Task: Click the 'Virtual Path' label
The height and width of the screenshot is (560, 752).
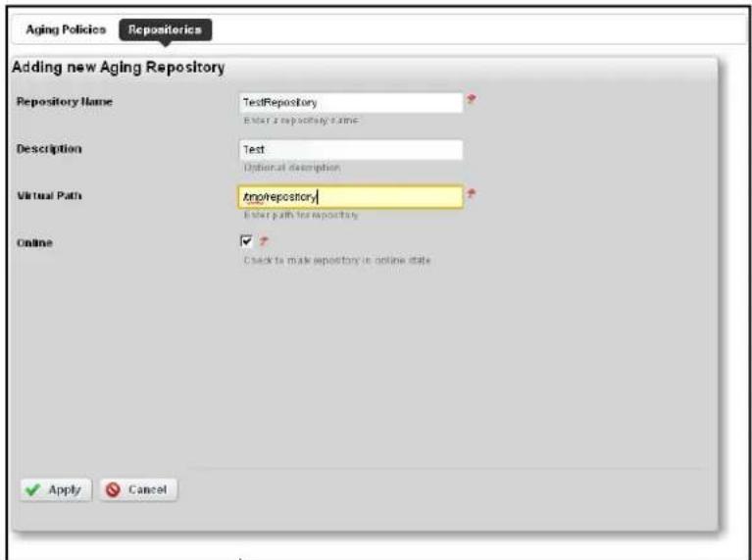Action: (49, 196)
